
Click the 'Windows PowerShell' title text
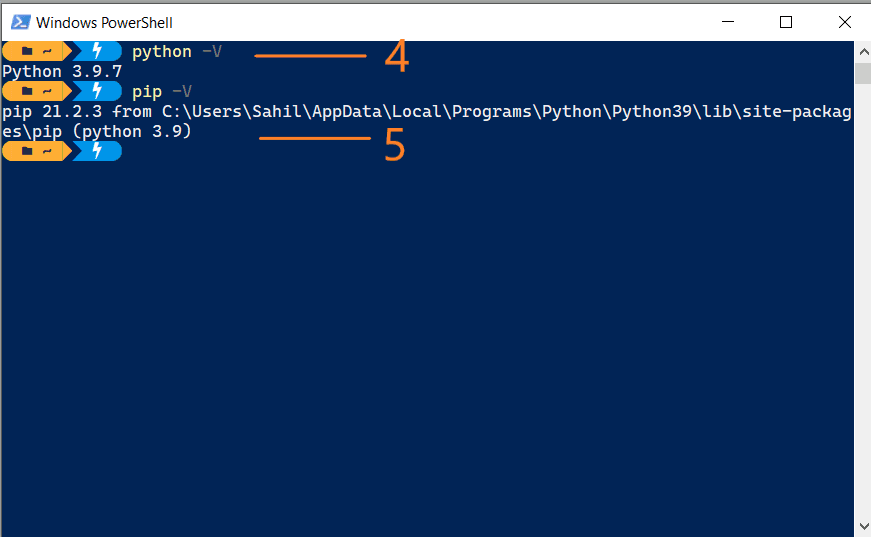(x=104, y=22)
